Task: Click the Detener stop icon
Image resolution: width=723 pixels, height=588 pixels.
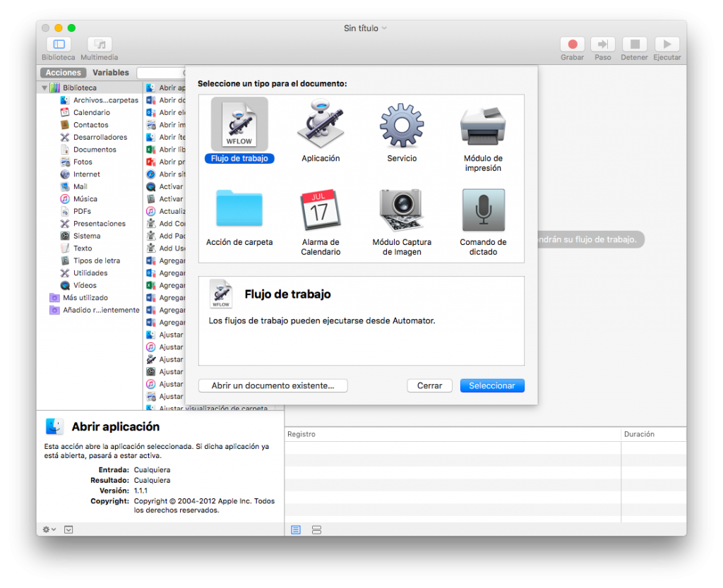Action: pyautogui.click(x=634, y=42)
